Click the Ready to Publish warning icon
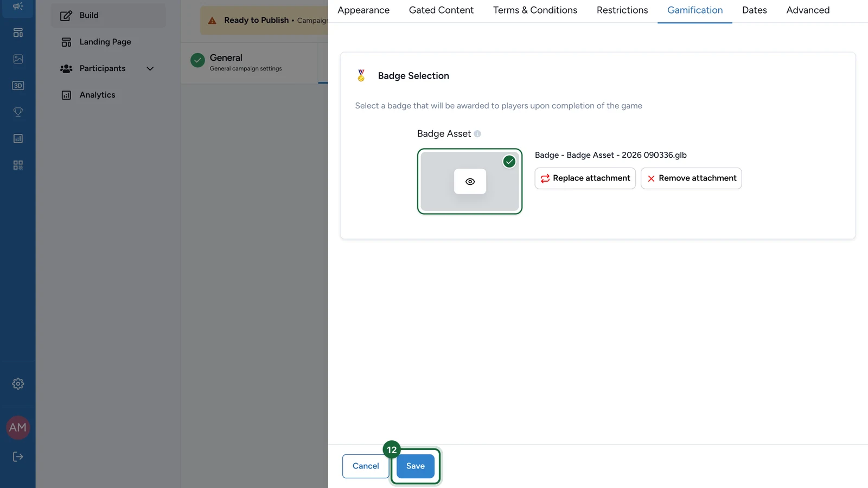 (x=213, y=21)
